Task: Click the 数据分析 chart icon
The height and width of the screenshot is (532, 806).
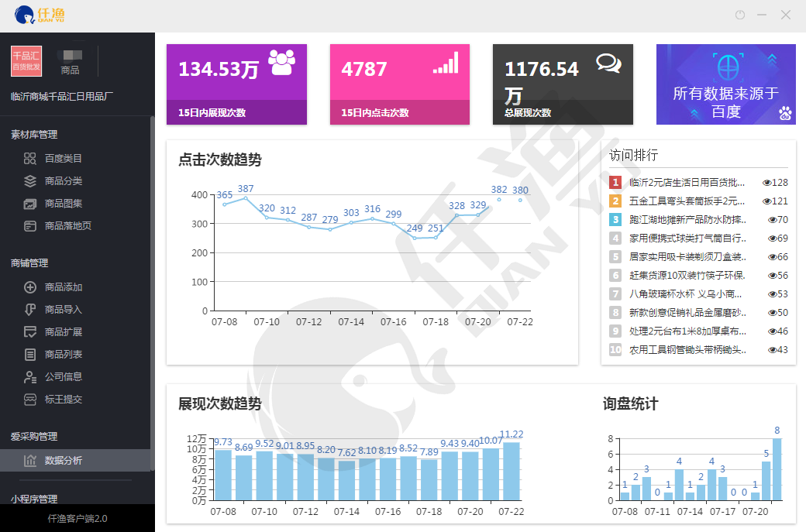Action: 29,461
